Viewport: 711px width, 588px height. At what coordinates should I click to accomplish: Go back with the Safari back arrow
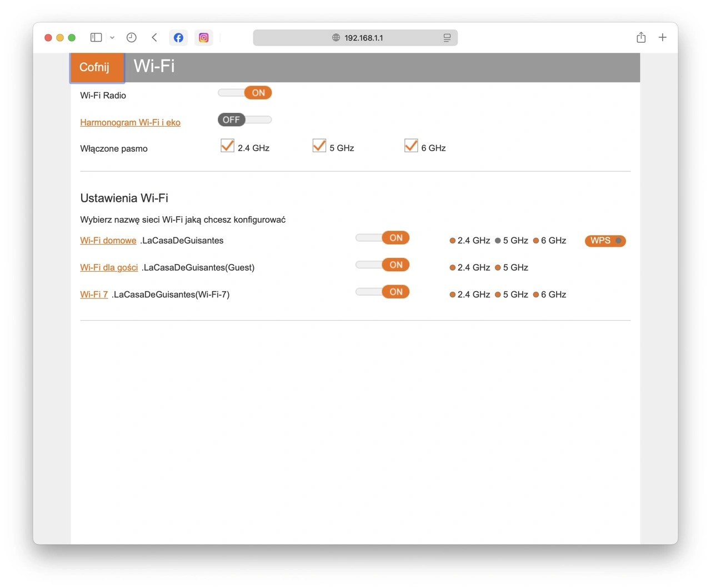(x=154, y=37)
